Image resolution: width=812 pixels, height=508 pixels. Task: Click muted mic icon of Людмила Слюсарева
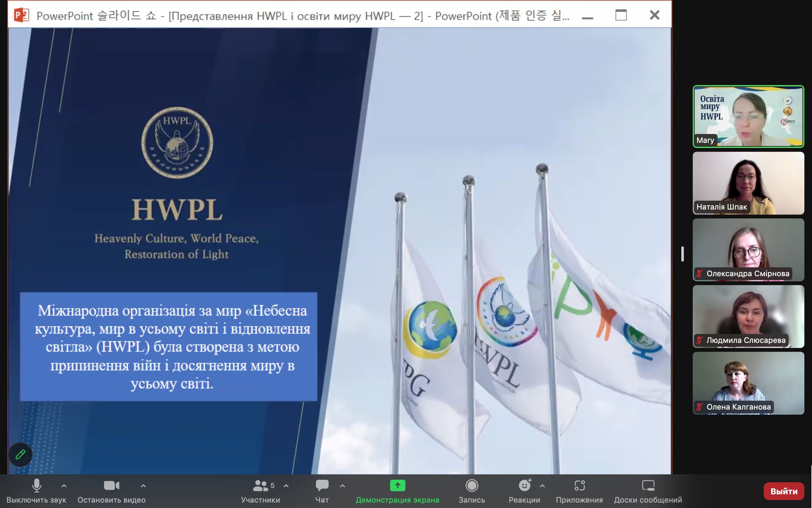(699, 340)
